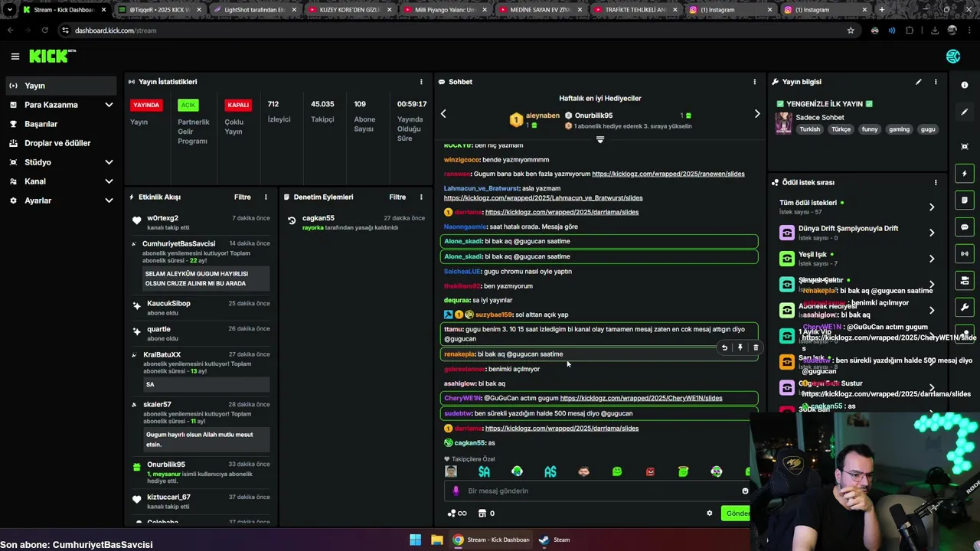Toggle the wrench widget in right sidebar
Viewport: 980px width, 551px height.
coord(965,307)
